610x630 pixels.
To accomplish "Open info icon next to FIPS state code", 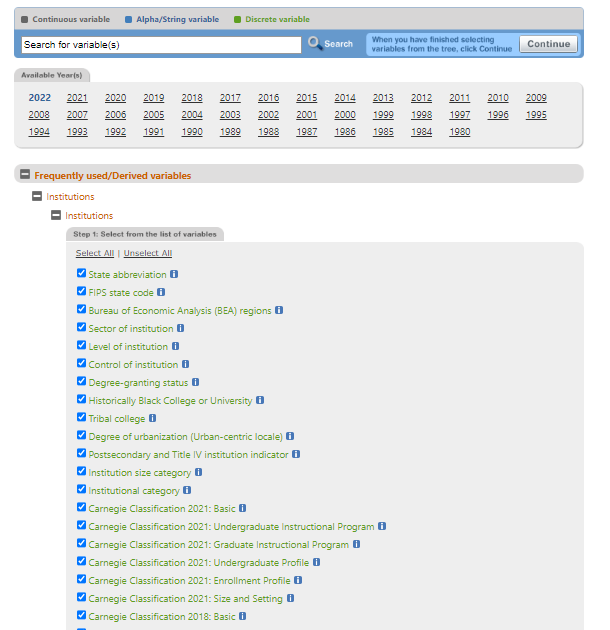I will coord(161,292).
